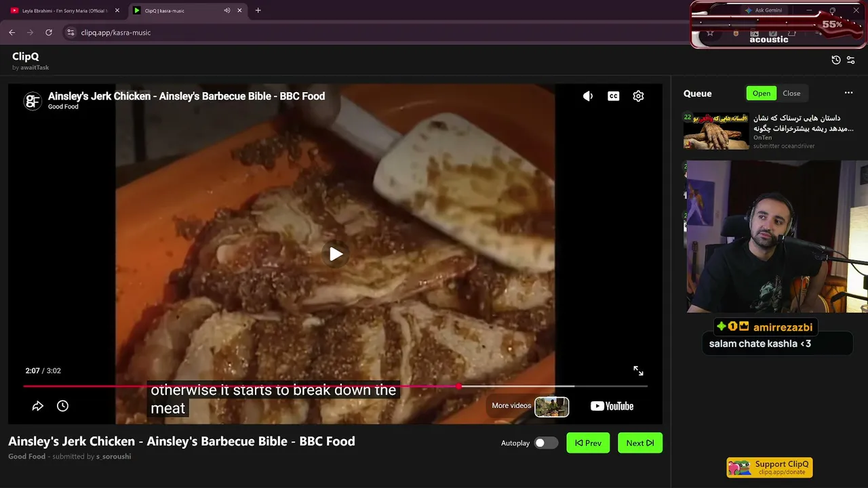View site information icon in address bar
Viewport: 868px width, 488px height.
click(x=71, y=33)
